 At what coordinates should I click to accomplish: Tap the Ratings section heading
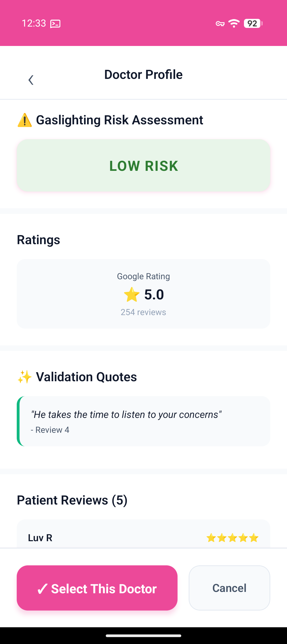coord(39,240)
